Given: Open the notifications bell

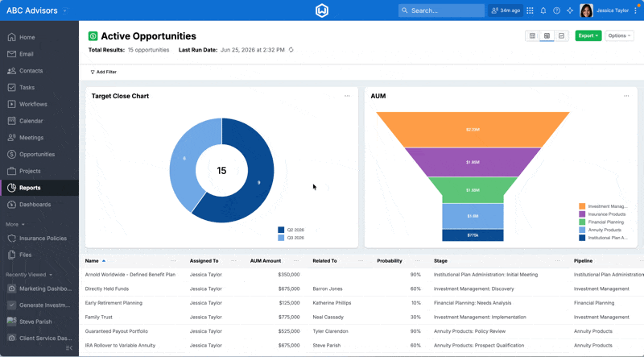Looking at the screenshot, I should click(543, 10).
